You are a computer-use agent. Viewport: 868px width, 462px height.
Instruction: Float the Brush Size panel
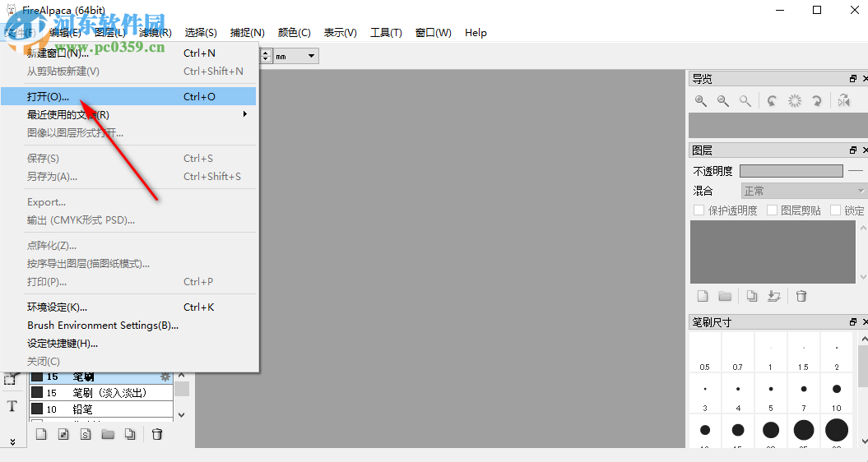coord(853,321)
